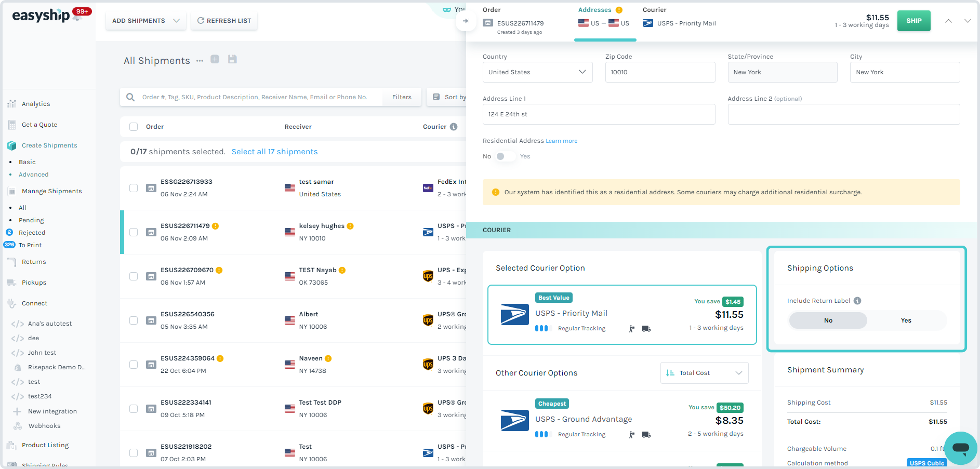Check the box for order ESUS224359064
Viewport: 980px width, 469px height.
click(134, 365)
